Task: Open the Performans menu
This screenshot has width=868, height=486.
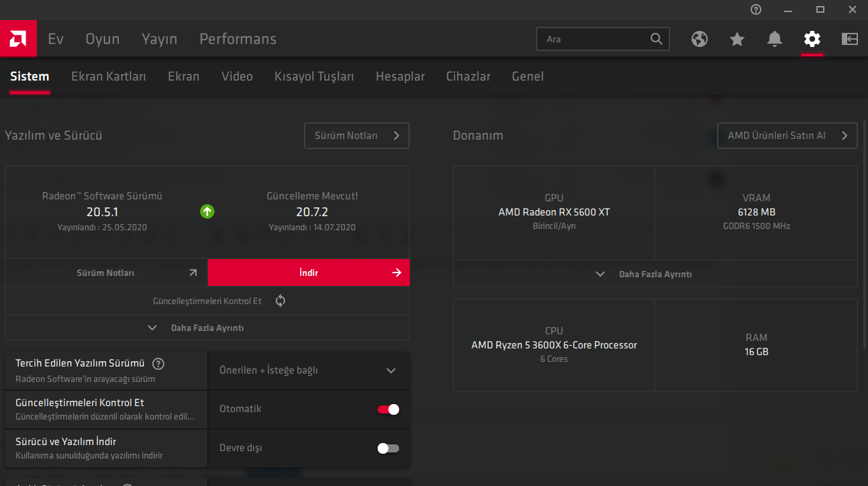Action: (x=238, y=39)
